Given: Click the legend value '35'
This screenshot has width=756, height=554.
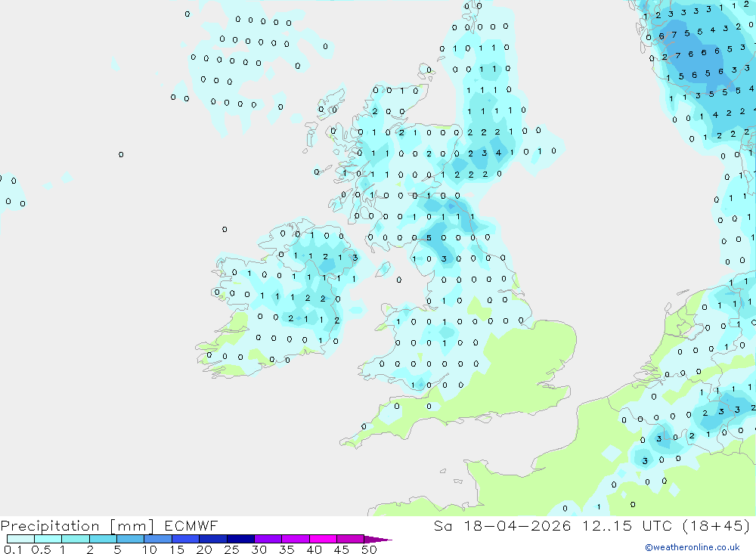Looking at the screenshot, I should coord(287,549).
